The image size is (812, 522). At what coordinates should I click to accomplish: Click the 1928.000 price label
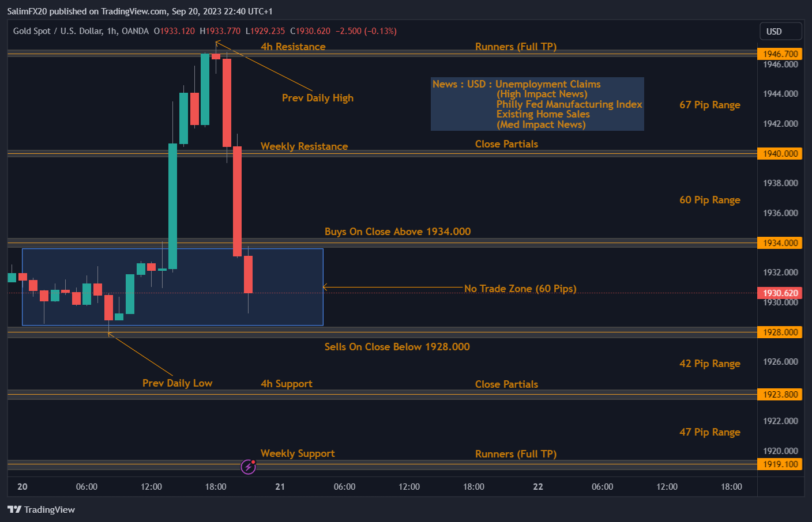click(780, 332)
